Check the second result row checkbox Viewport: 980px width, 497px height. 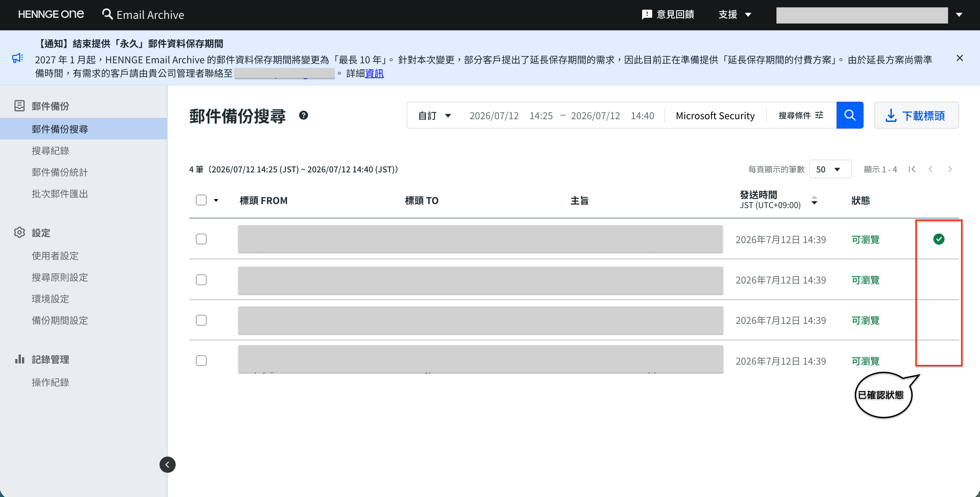click(x=201, y=280)
